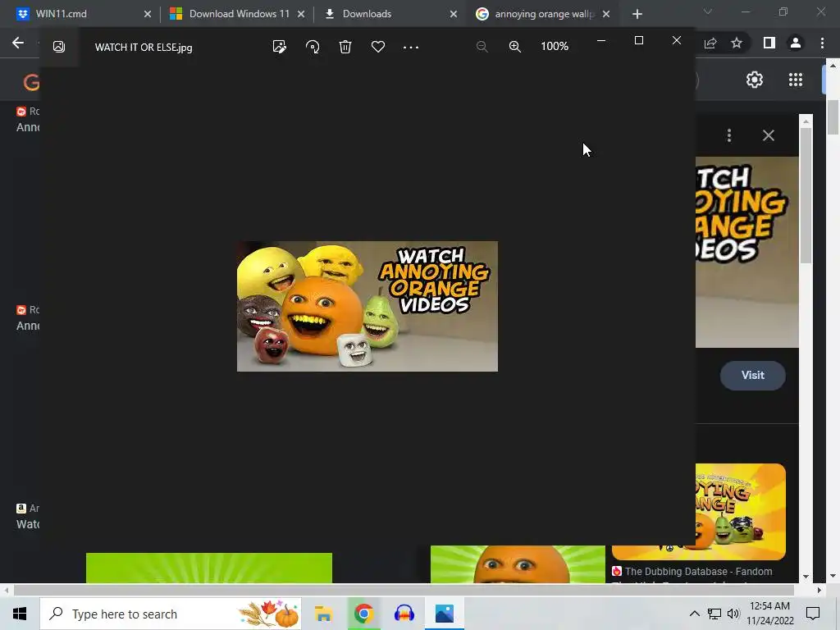Click the Visit button

tap(753, 376)
